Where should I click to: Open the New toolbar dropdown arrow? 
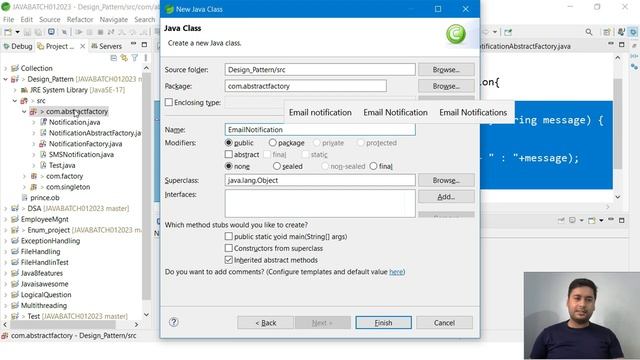17,32
